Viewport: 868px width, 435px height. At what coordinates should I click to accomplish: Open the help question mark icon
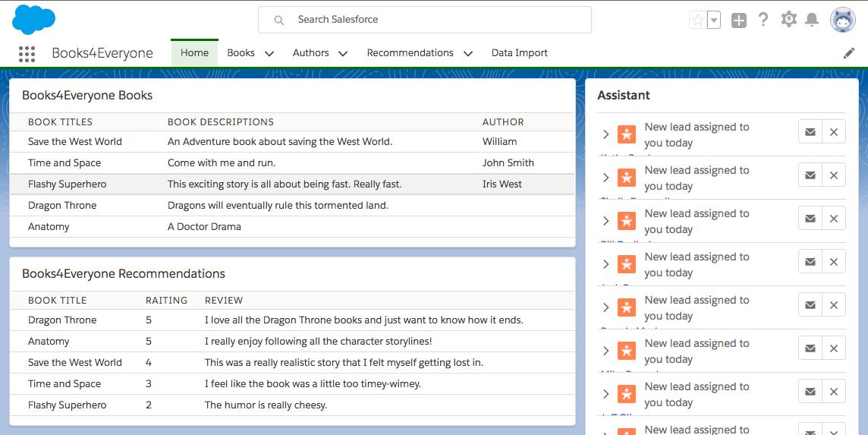click(x=763, y=20)
